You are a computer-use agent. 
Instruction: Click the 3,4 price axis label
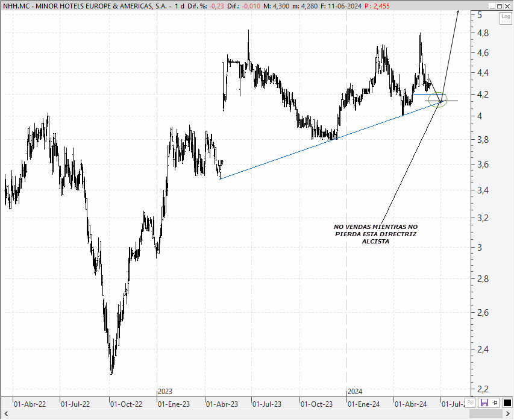tap(483, 190)
